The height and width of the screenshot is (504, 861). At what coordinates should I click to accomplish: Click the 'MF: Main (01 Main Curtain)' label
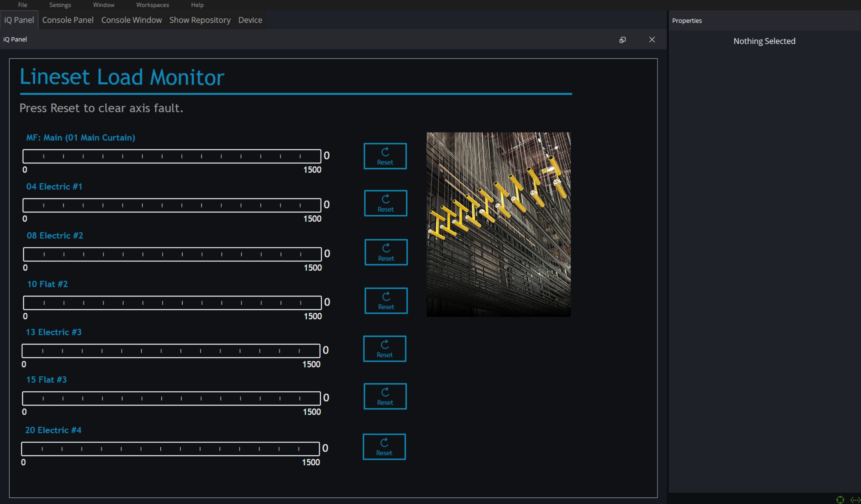click(x=80, y=138)
